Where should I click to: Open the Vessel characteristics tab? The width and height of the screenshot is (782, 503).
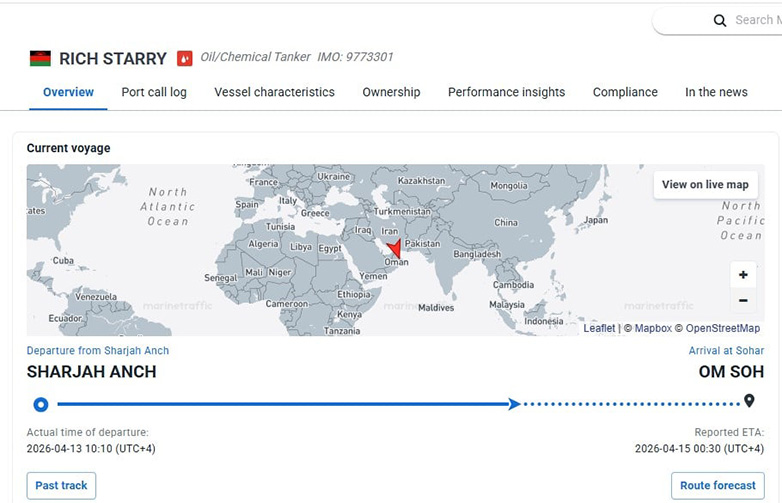pos(274,92)
